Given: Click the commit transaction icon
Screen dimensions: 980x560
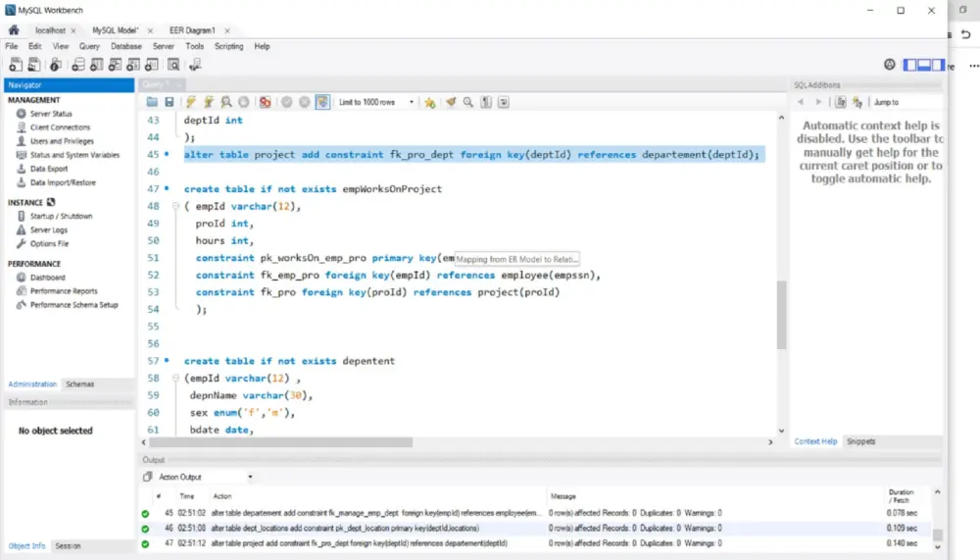Looking at the screenshot, I should click(286, 102).
